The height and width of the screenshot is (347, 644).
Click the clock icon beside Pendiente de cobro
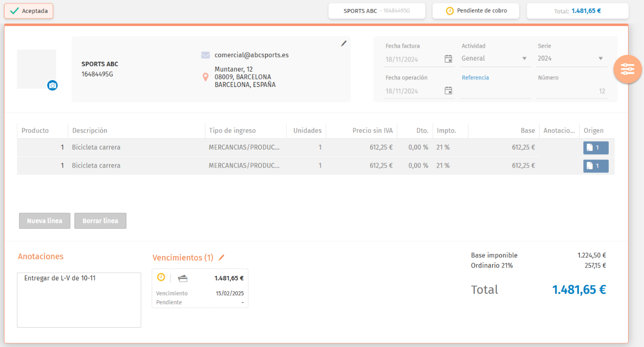(450, 11)
